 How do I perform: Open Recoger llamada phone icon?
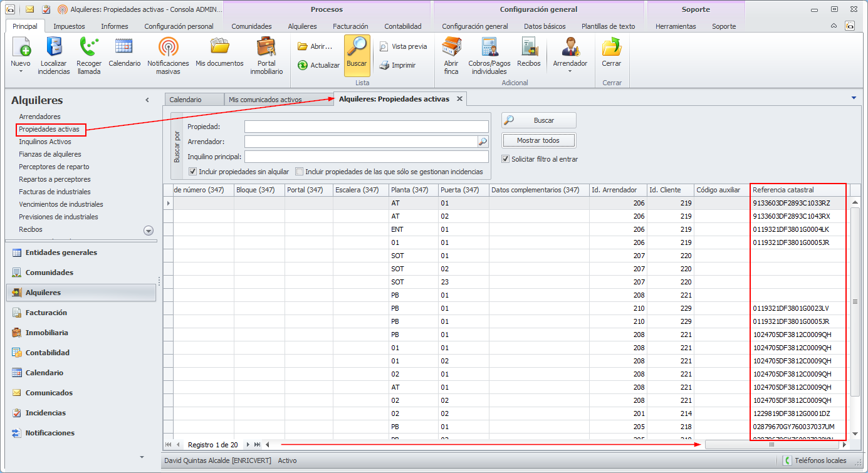click(89, 48)
